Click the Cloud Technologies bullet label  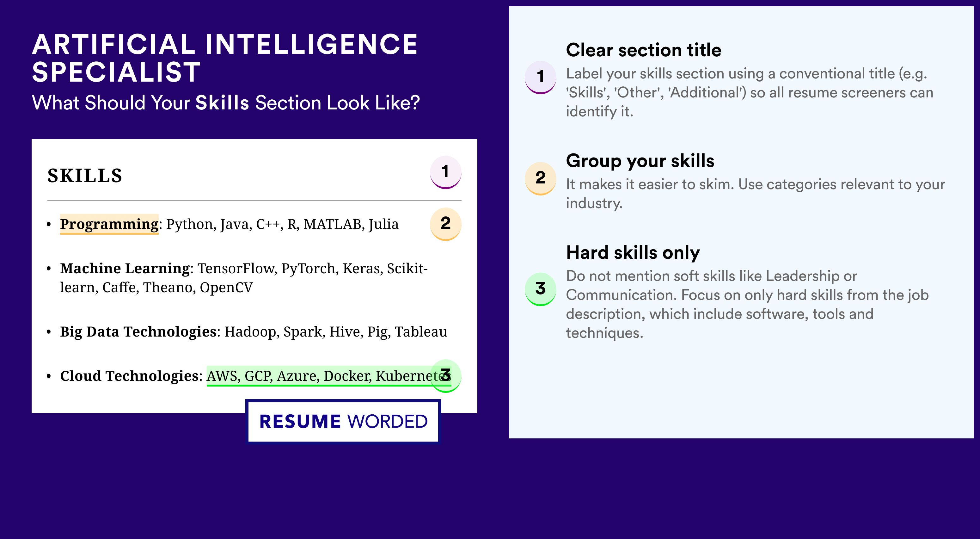tap(129, 376)
